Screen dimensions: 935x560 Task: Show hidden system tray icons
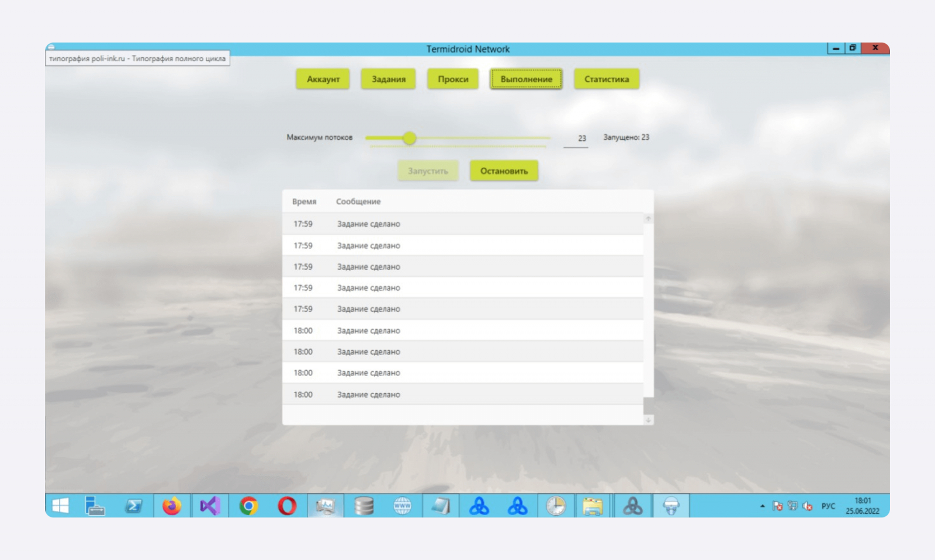[762, 506]
